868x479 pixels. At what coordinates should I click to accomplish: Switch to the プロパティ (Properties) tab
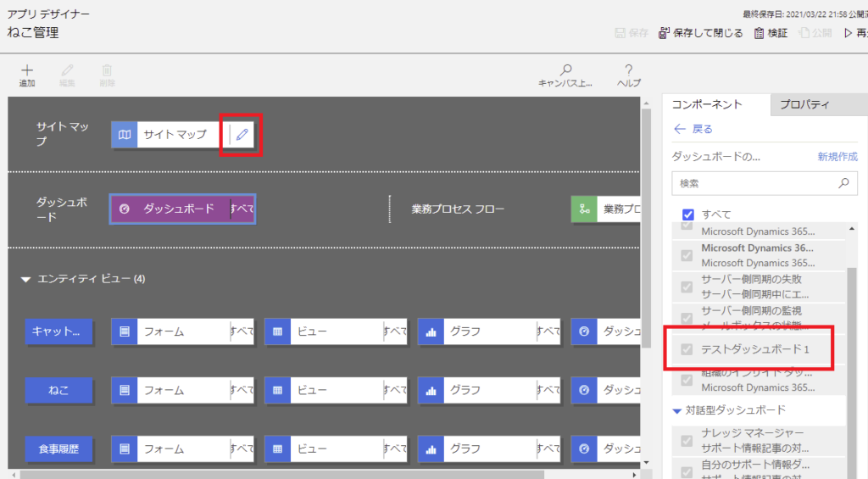pyautogui.click(x=819, y=104)
